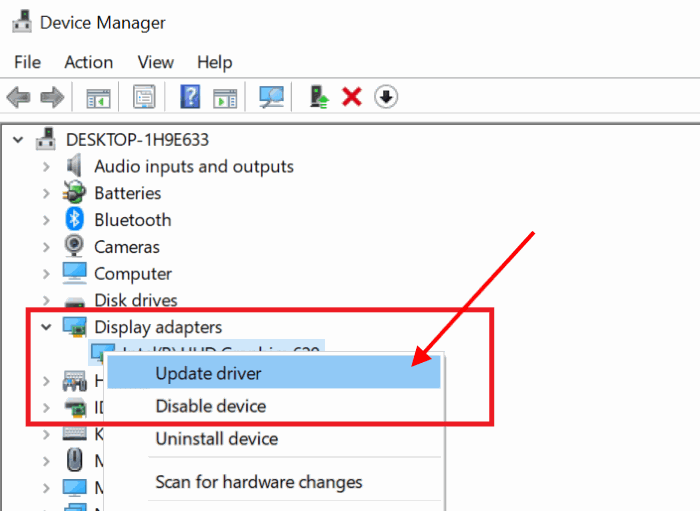The height and width of the screenshot is (511, 700).
Task: Click the Display adapters category icon
Action: pyautogui.click(x=75, y=326)
